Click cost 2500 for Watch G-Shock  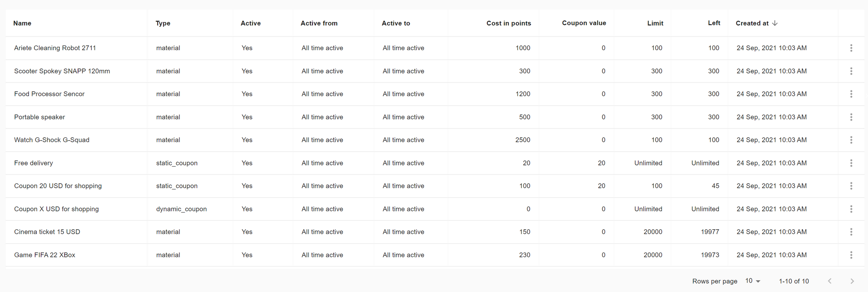click(x=522, y=140)
